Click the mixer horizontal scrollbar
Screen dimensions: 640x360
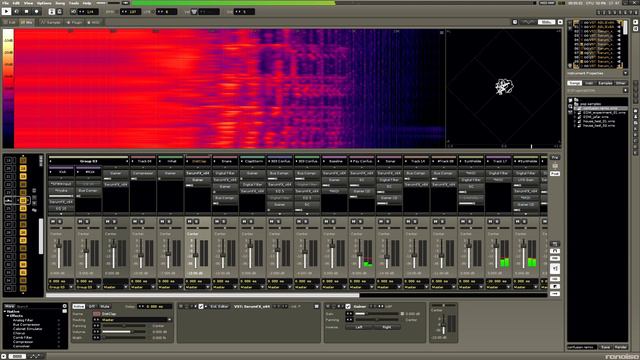point(203,295)
